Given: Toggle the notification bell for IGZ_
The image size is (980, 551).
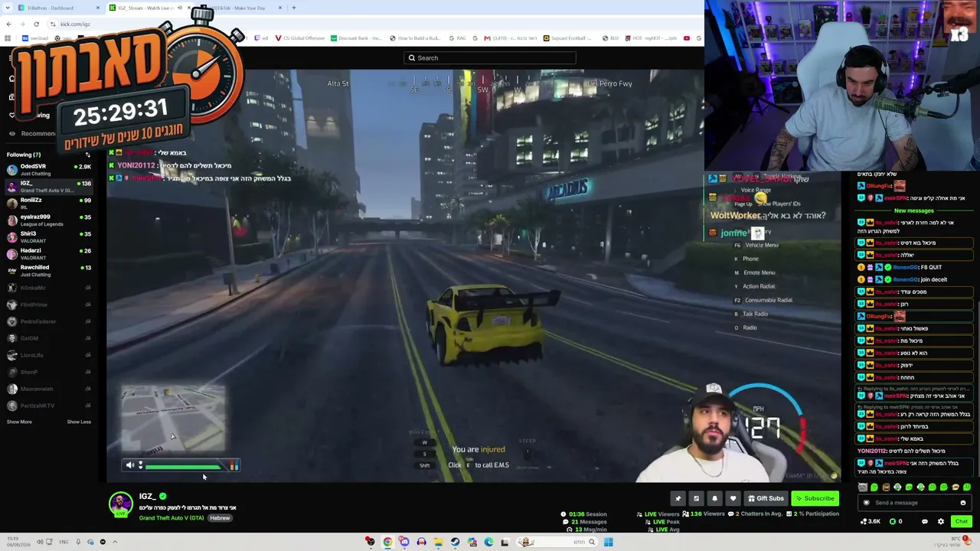Looking at the screenshot, I should pos(714,498).
